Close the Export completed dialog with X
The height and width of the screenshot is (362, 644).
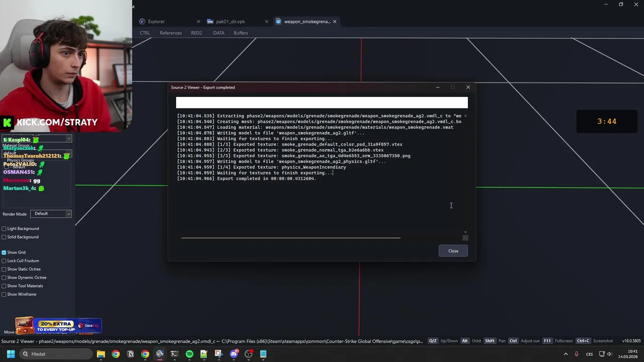coord(468,87)
